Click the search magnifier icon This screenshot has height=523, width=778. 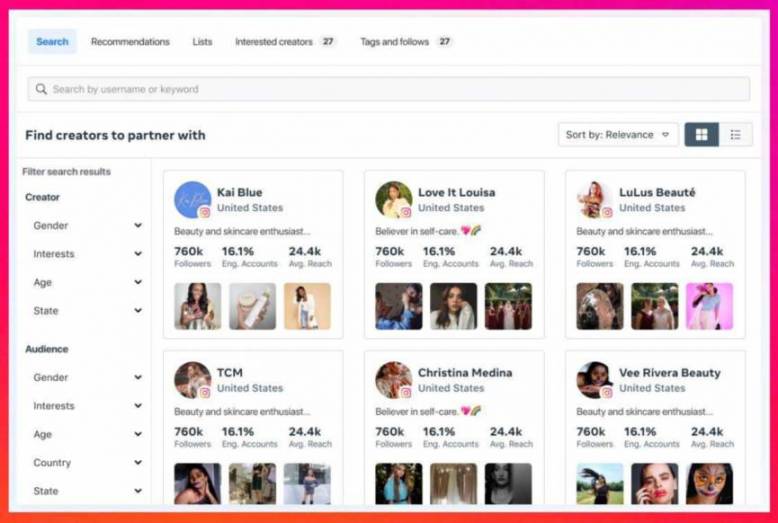(x=41, y=89)
